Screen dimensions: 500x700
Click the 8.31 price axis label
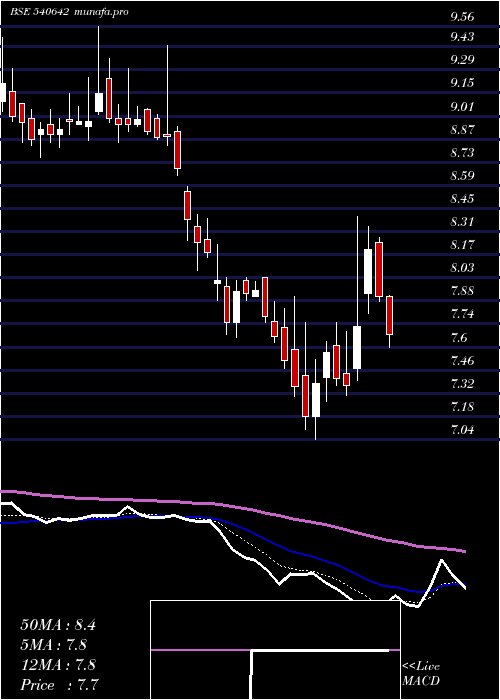[x=462, y=222]
